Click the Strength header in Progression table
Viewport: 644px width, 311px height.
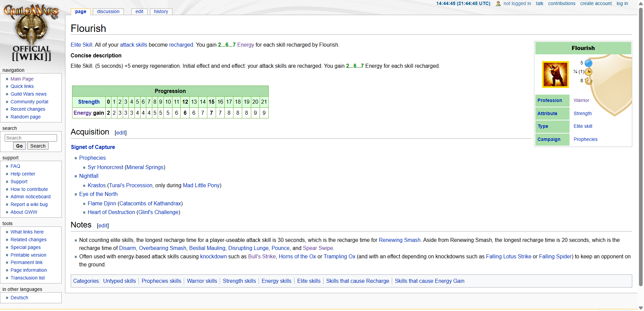click(89, 102)
